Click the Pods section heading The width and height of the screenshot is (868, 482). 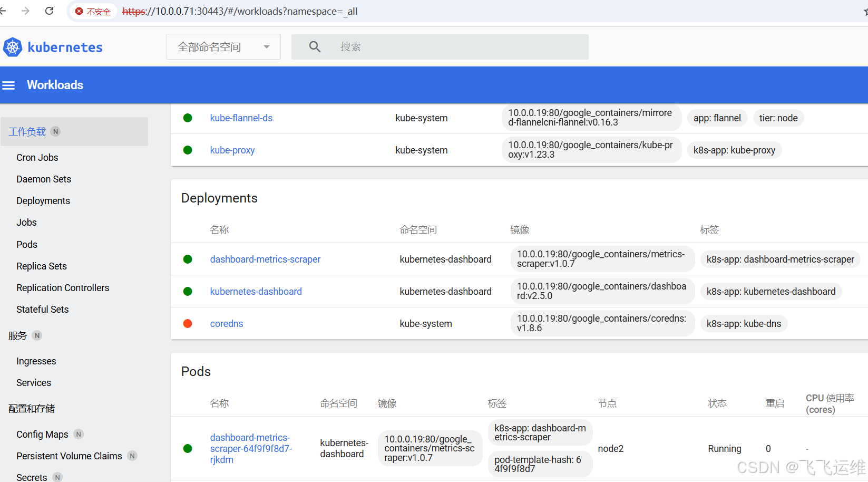point(196,372)
